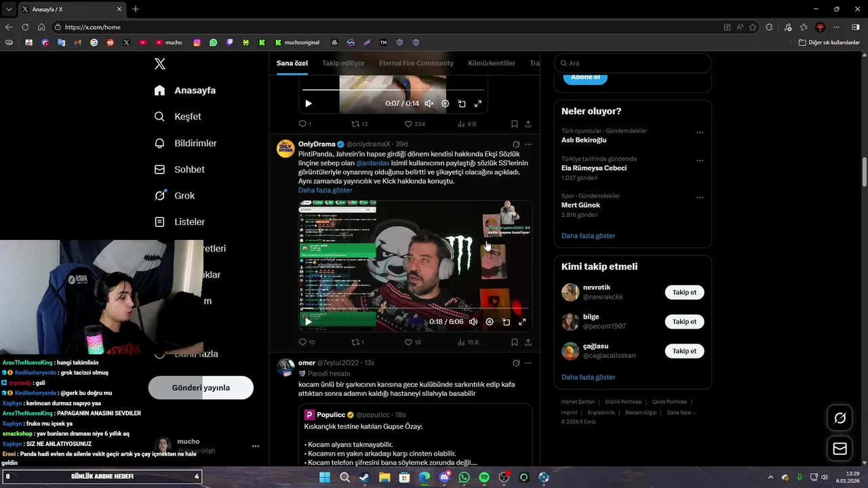Open replies on the post with 1 reply
868x488 pixels.
coord(305,124)
